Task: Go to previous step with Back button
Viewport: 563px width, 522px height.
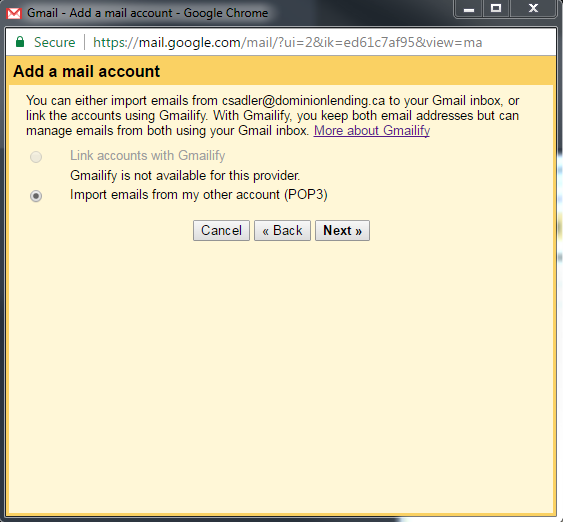Action: coord(282,230)
